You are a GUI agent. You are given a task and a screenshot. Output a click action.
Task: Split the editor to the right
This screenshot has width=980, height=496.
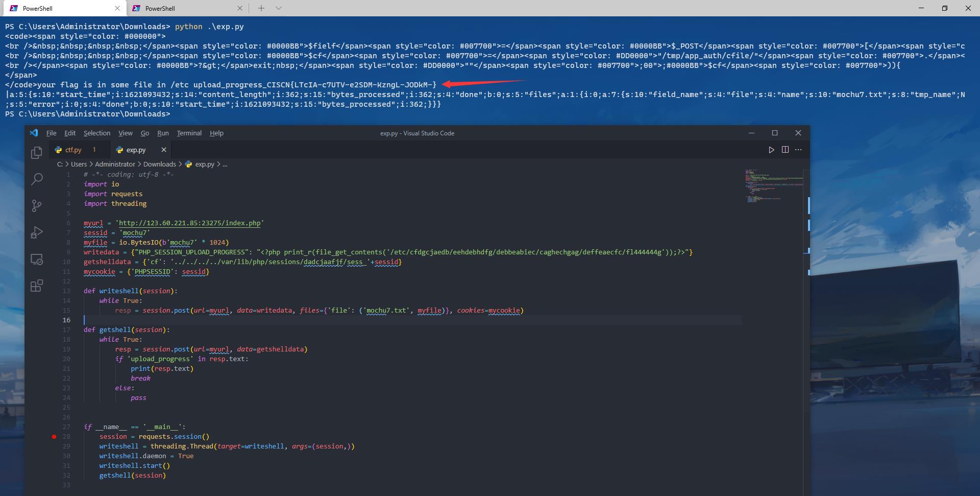point(785,150)
